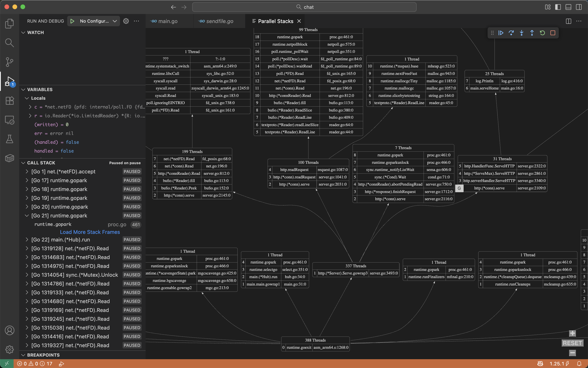Switch to the main.go tab
Image resolution: width=588 pixels, height=368 pixels.
pyautogui.click(x=167, y=21)
